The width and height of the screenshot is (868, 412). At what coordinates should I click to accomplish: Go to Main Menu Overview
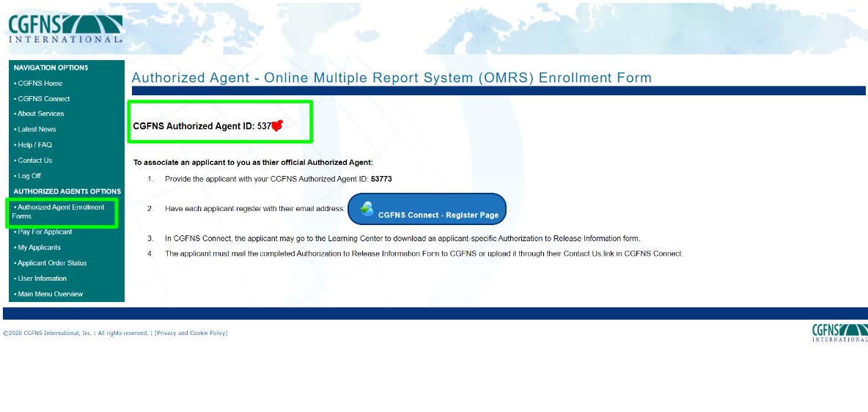coord(50,294)
